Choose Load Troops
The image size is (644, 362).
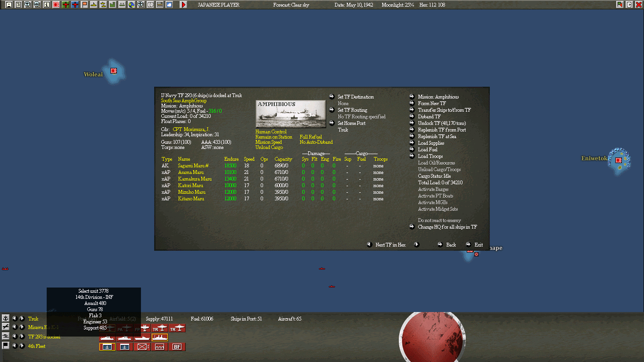tap(430, 156)
